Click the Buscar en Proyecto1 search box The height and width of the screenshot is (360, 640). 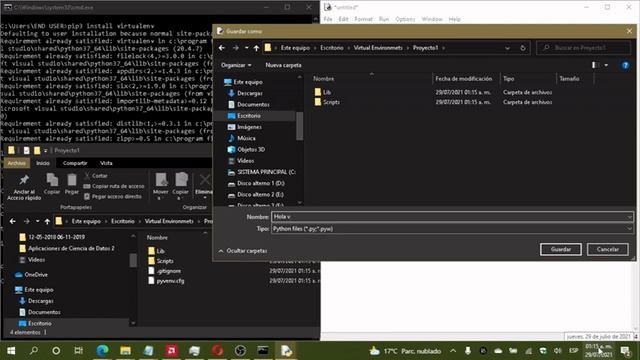[584, 48]
